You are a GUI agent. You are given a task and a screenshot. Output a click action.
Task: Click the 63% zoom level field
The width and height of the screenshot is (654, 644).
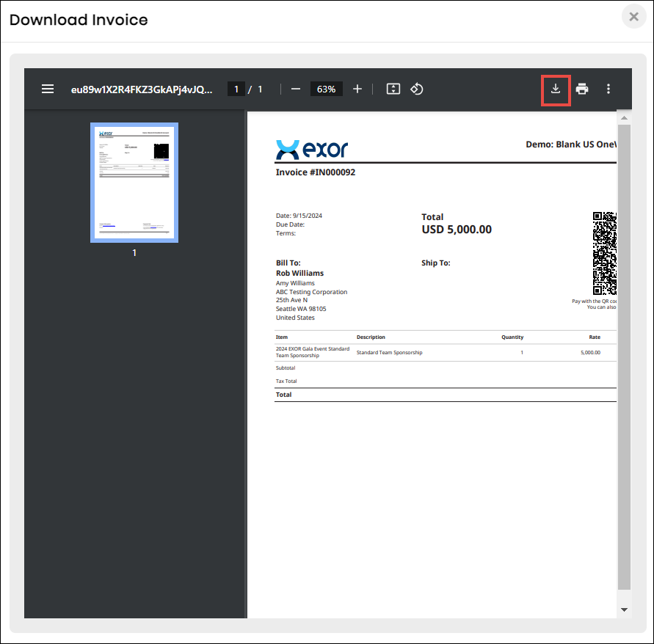326,89
